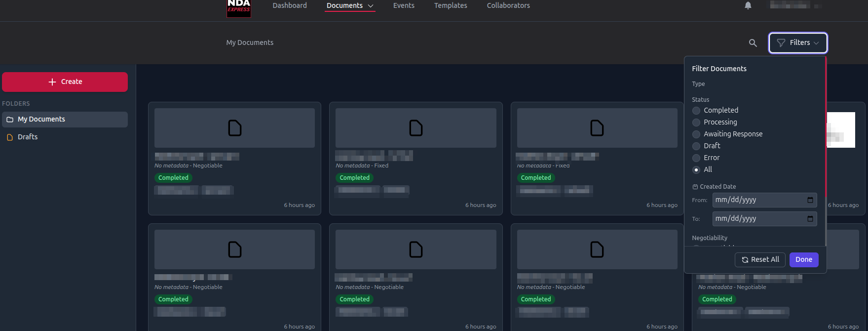The height and width of the screenshot is (331, 868).
Task: Open calendar picker for From date
Action: tap(810, 200)
